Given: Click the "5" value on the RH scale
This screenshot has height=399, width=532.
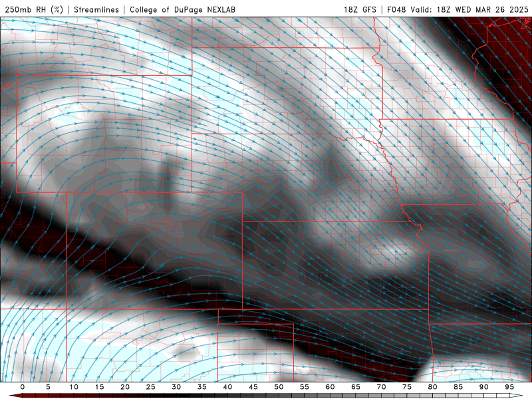Looking at the screenshot, I should tap(48, 387).
